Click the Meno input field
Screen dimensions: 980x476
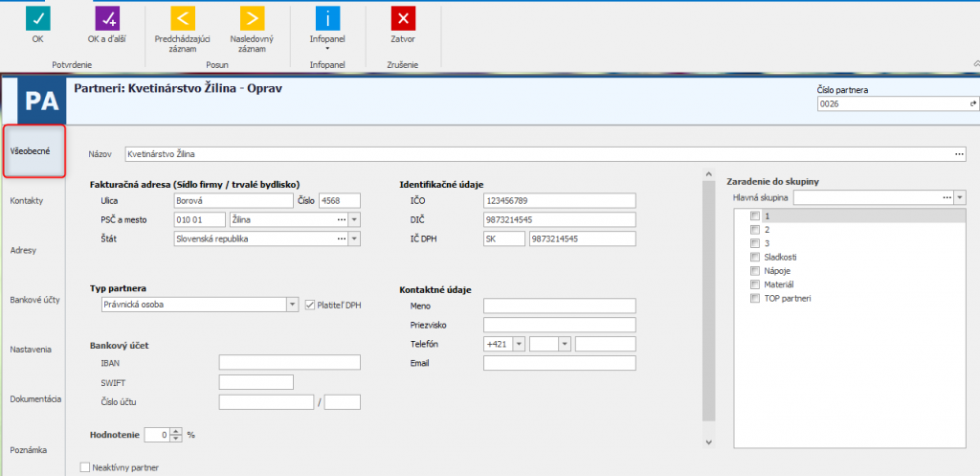click(559, 306)
